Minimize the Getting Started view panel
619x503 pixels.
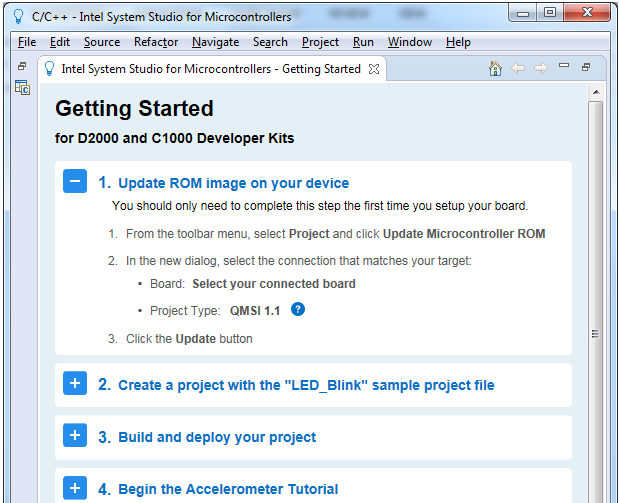click(x=564, y=67)
